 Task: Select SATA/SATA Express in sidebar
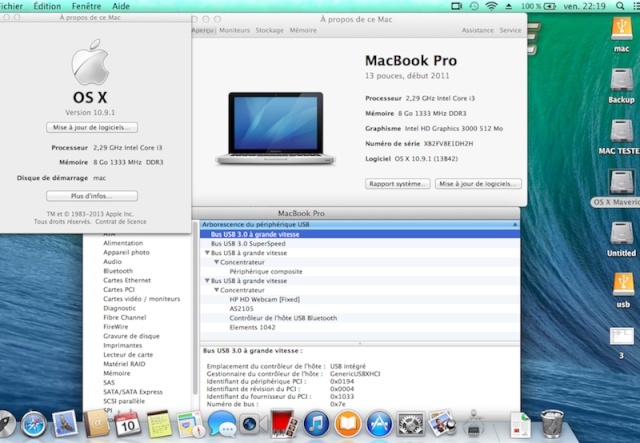[133, 392]
